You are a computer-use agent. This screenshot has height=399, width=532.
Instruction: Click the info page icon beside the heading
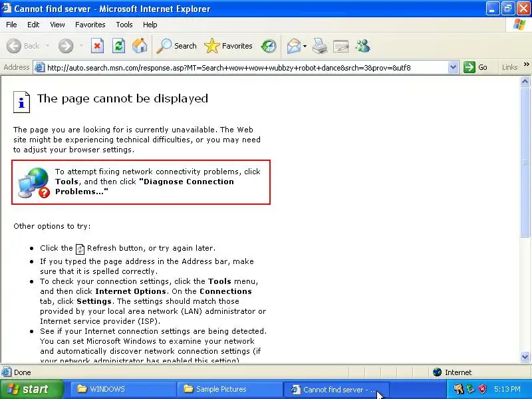pyautogui.click(x=21, y=102)
